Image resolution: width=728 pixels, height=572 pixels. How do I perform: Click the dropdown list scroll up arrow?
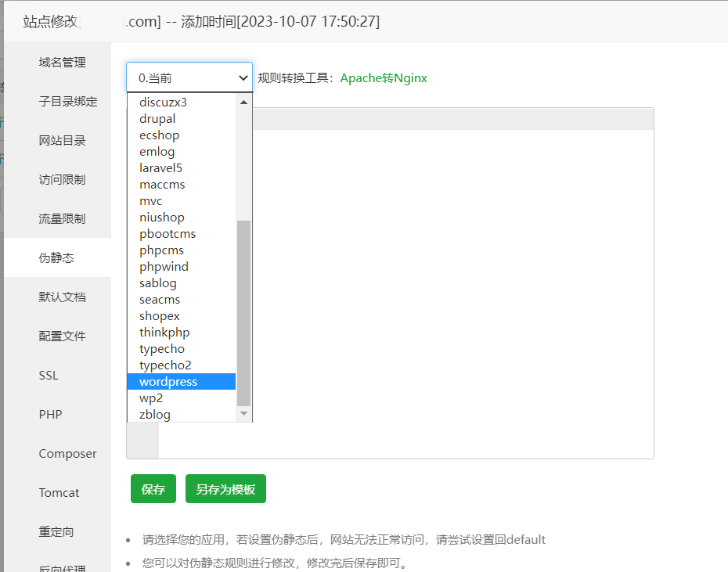243,103
